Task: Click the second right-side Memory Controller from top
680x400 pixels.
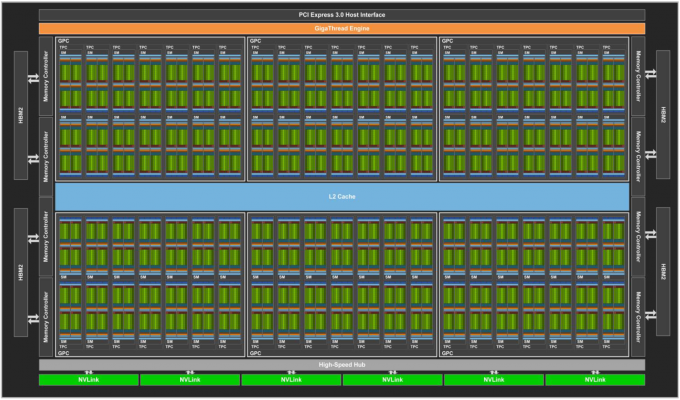Action: click(638, 157)
